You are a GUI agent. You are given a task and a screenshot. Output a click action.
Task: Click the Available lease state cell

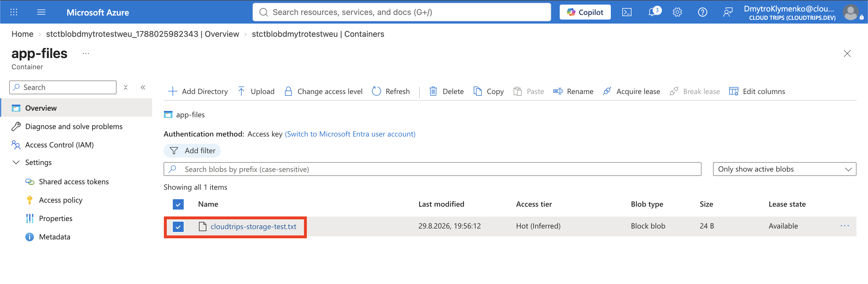[783, 226]
